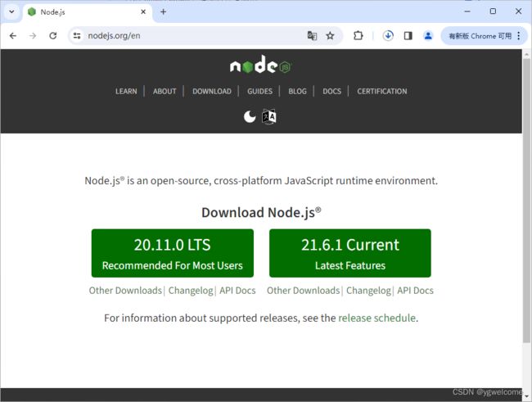Open the ABOUT menu item

(x=165, y=92)
